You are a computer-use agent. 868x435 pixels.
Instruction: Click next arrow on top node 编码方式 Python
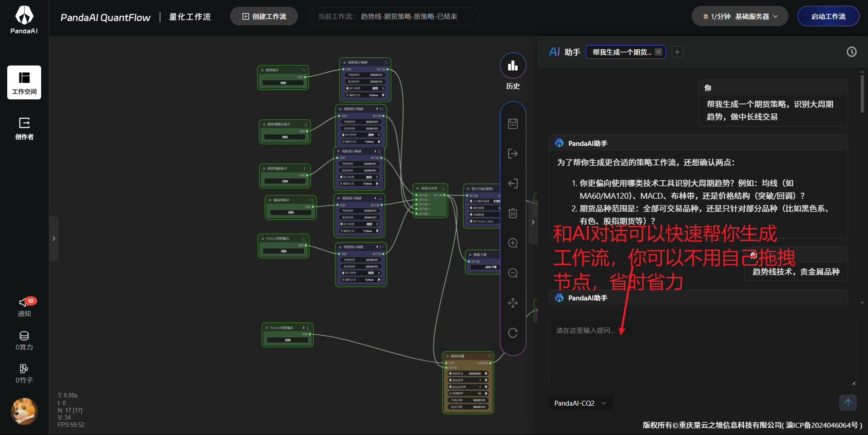383,95
